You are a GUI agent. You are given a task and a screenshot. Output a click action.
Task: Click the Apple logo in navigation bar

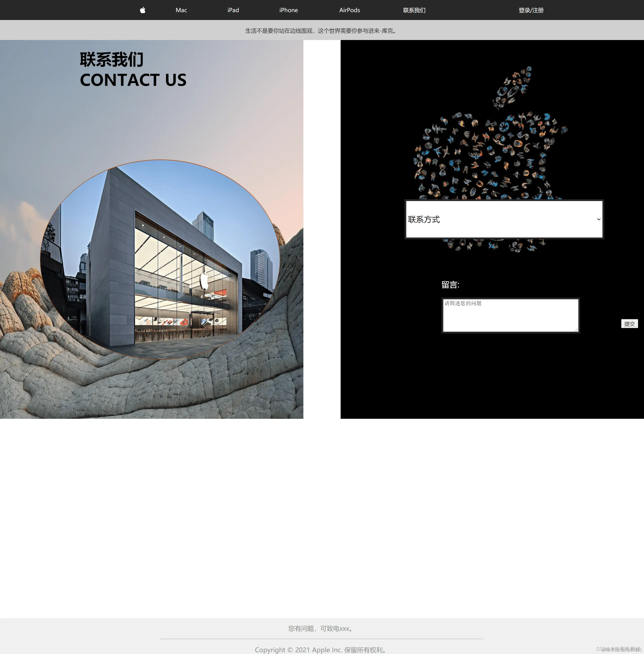click(142, 10)
